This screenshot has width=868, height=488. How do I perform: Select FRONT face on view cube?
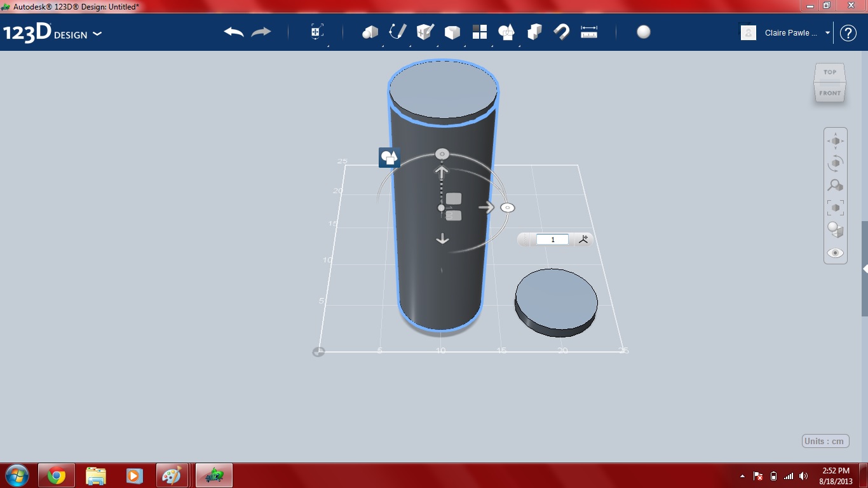pos(830,93)
